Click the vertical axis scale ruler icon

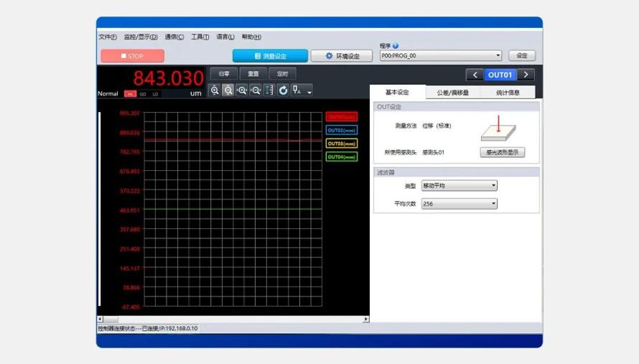coord(269,90)
